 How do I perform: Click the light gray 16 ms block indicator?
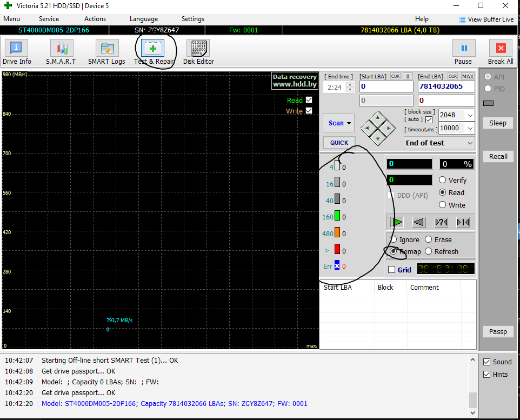point(337,182)
